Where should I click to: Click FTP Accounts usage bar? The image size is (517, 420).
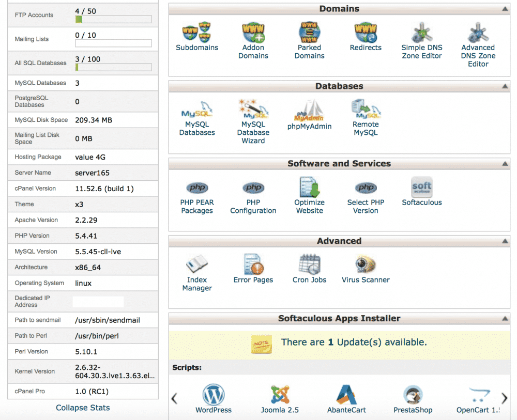point(113,19)
